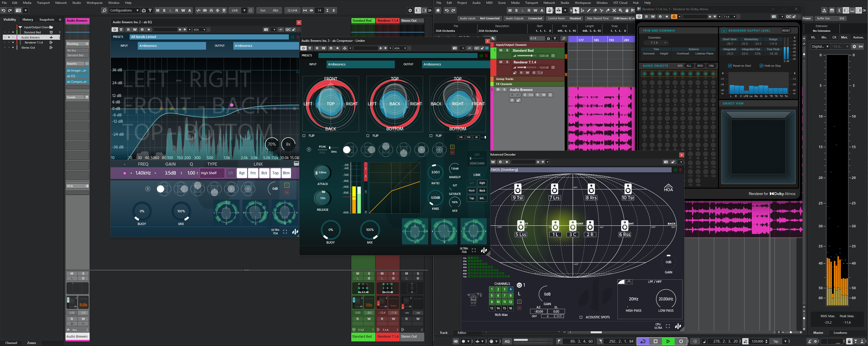
Task: Open the High Shelf filter type dropdown
Action: [212, 173]
